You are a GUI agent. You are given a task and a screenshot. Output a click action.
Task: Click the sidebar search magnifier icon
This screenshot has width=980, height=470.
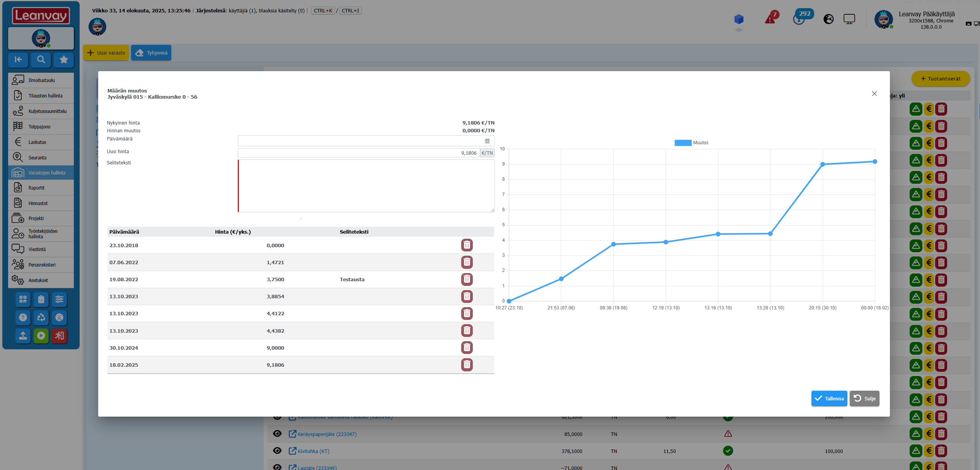(x=41, y=60)
